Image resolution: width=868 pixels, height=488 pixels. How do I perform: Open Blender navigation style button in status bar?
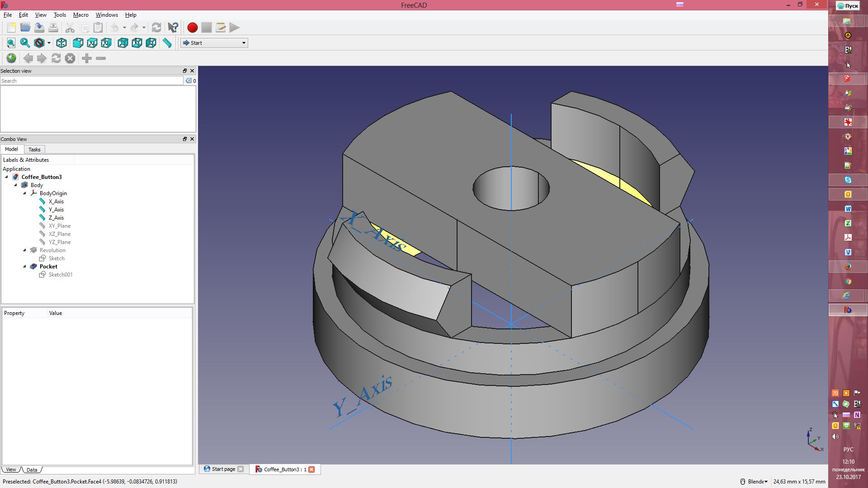coord(755,482)
